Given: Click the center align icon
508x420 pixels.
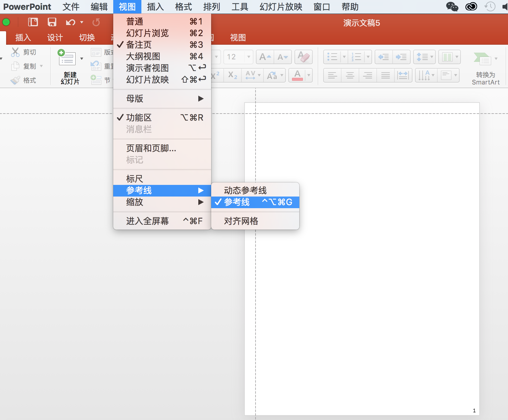Looking at the screenshot, I should pyautogui.click(x=350, y=75).
